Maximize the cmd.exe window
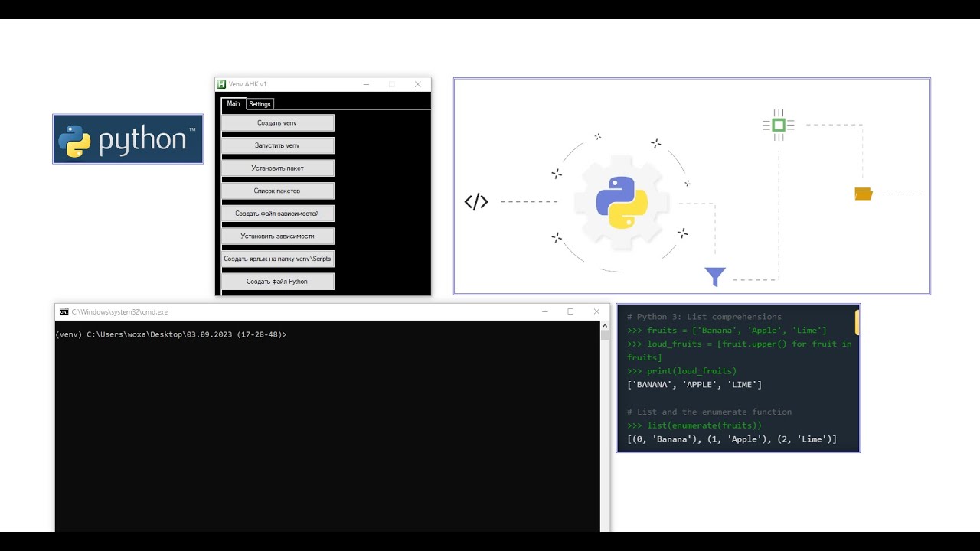 (570, 311)
